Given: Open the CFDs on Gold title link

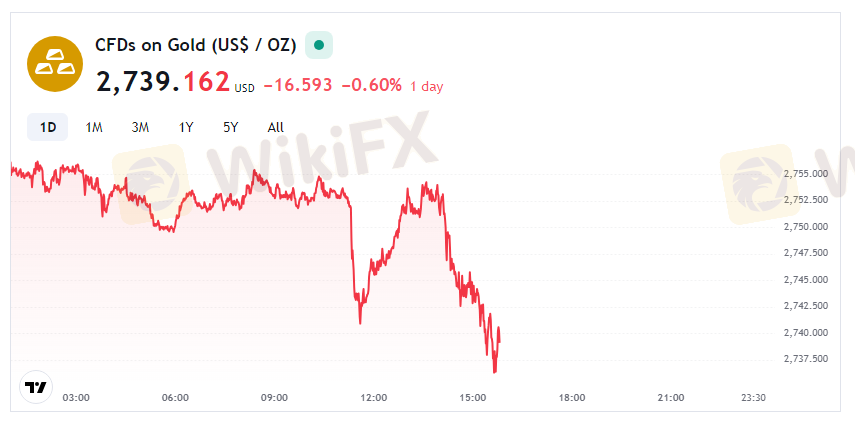Looking at the screenshot, I should point(195,45).
